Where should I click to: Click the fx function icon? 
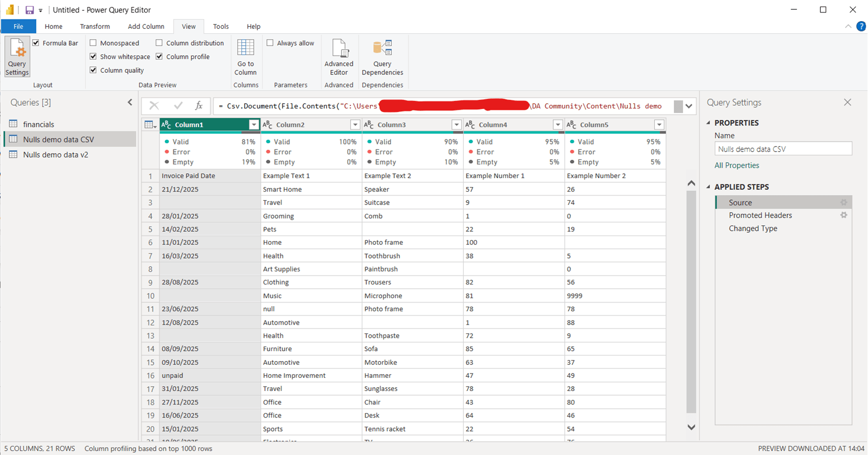[199, 106]
